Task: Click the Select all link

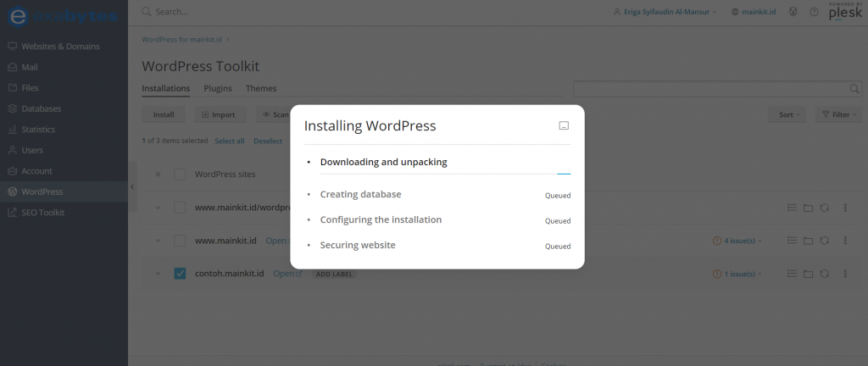Action: pyautogui.click(x=230, y=141)
